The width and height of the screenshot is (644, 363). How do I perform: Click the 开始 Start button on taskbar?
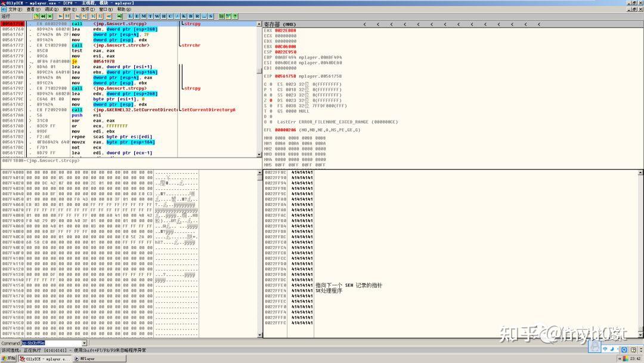[x=10, y=358]
